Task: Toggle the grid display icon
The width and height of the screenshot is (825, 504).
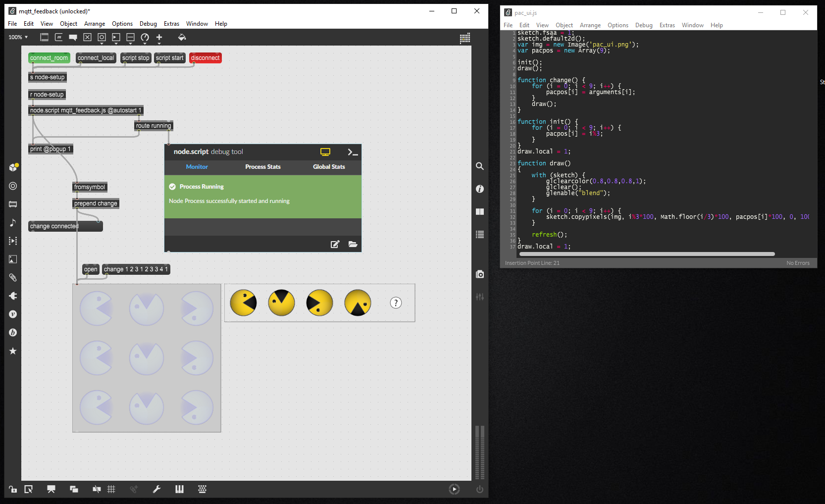Action: click(111, 489)
